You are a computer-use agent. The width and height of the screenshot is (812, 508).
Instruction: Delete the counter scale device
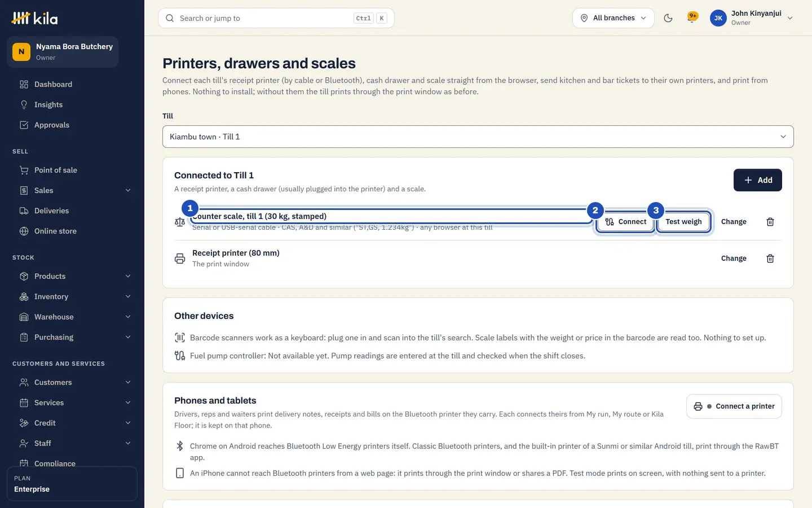pos(770,222)
